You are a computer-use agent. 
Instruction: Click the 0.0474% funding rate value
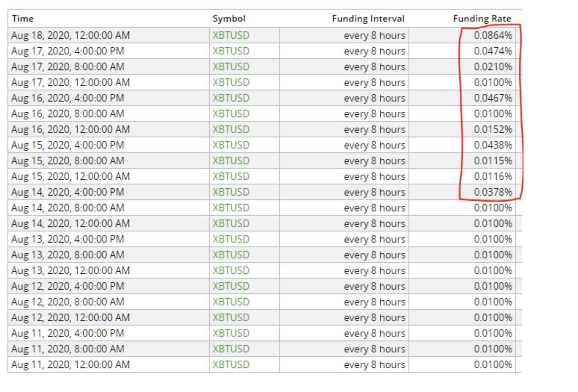click(492, 51)
